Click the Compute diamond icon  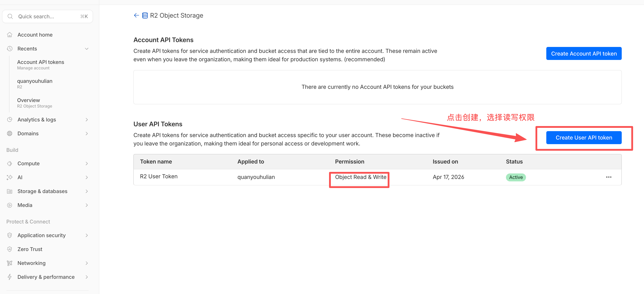[x=9, y=164]
